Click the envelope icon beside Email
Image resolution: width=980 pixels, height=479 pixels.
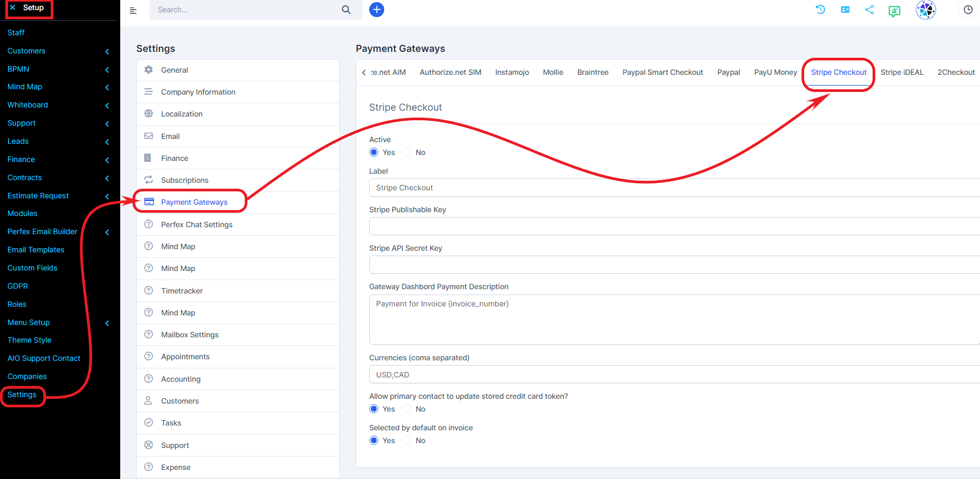149,136
